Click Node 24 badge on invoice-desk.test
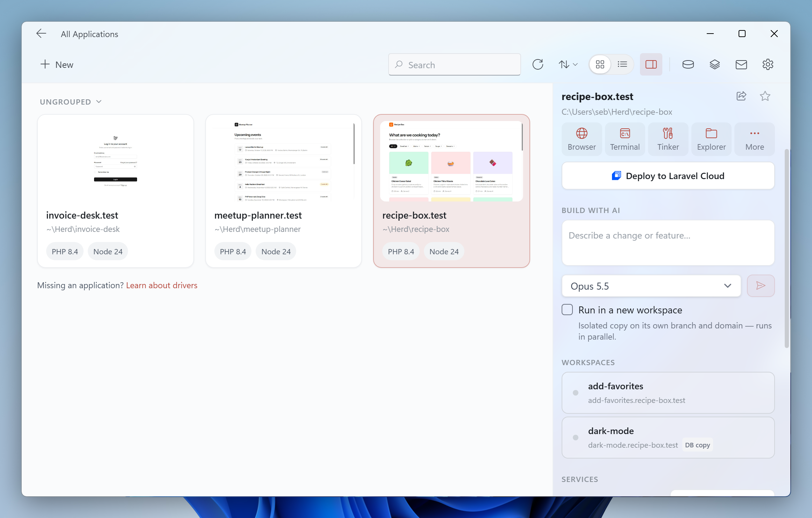 [108, 251]
